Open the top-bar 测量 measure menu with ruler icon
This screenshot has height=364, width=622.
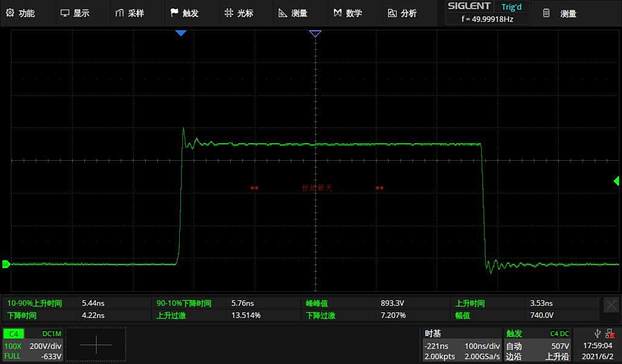point(293,13)
